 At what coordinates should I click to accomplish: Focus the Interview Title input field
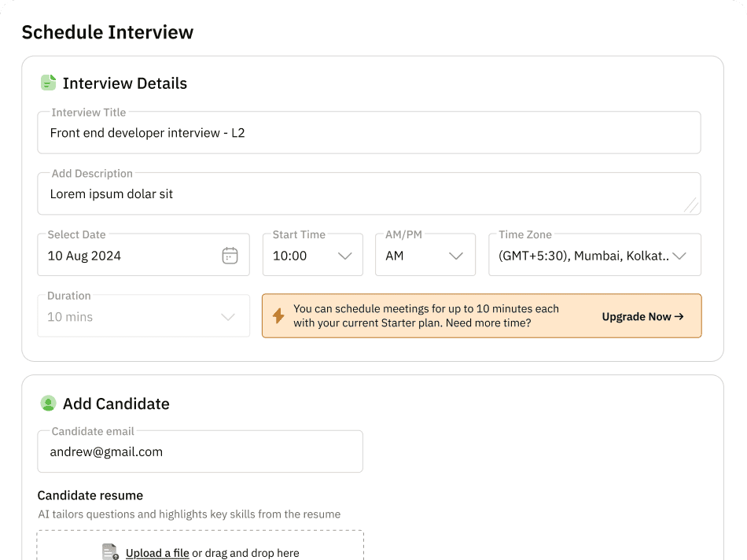(368, 133)
